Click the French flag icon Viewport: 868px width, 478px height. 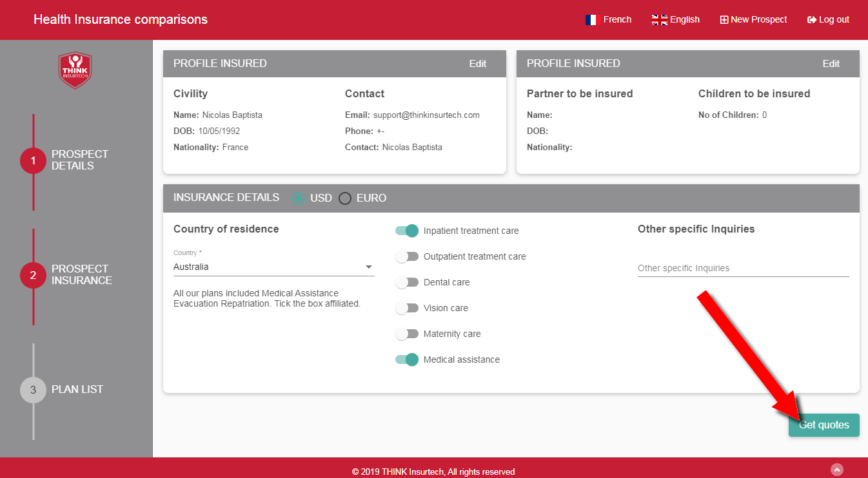click(x=592, y=20)
